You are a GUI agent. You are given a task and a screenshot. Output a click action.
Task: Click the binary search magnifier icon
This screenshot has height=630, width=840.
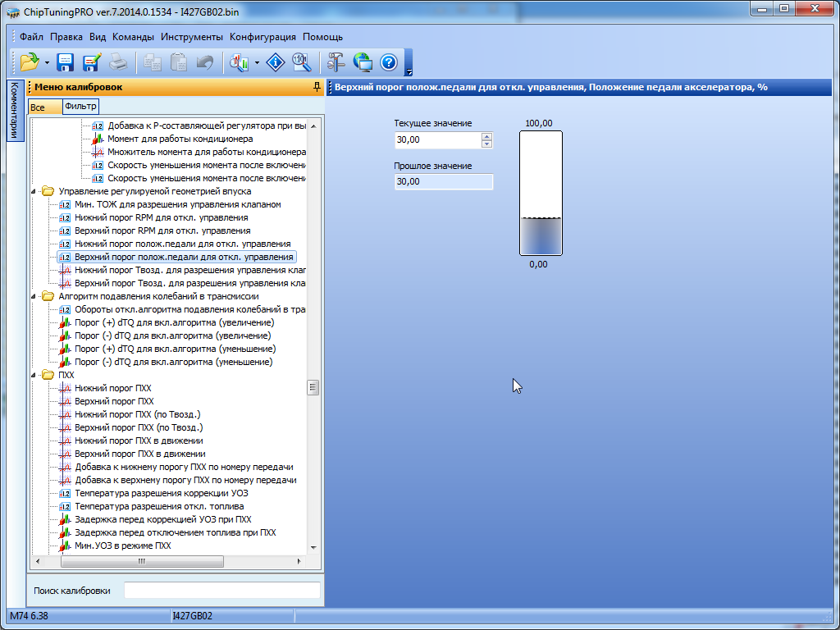pyautogui.click(x=301, y=62)
